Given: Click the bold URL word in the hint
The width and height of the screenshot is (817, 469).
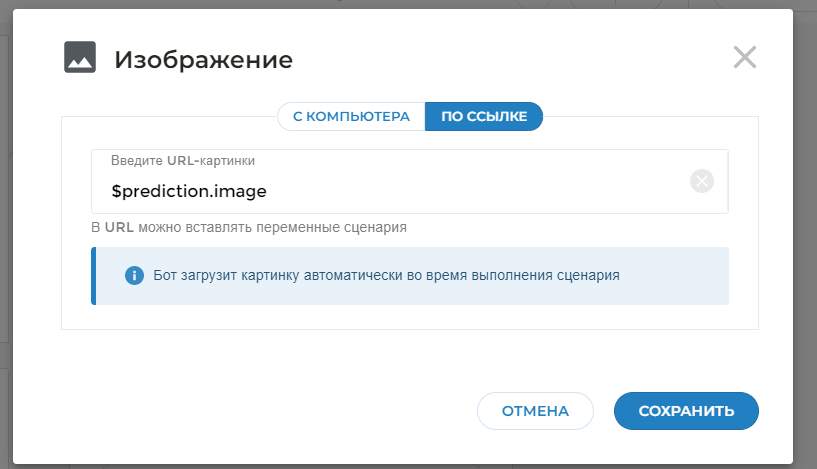Looking at the screenshot, I should (119, 227).
